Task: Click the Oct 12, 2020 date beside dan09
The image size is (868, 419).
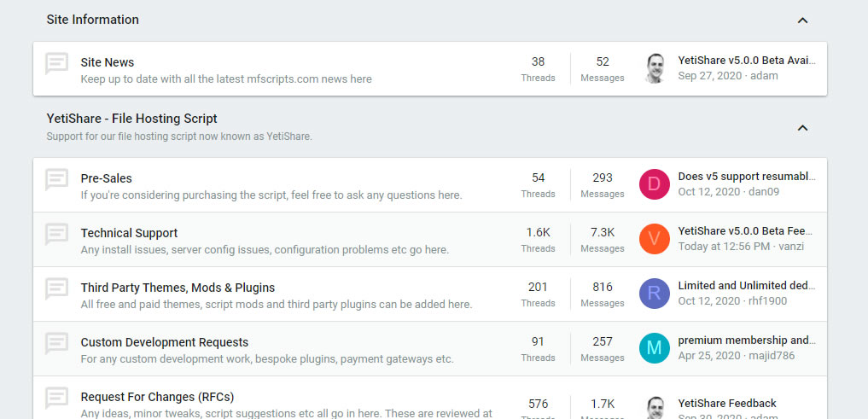Action: click(x=709, y=191)
